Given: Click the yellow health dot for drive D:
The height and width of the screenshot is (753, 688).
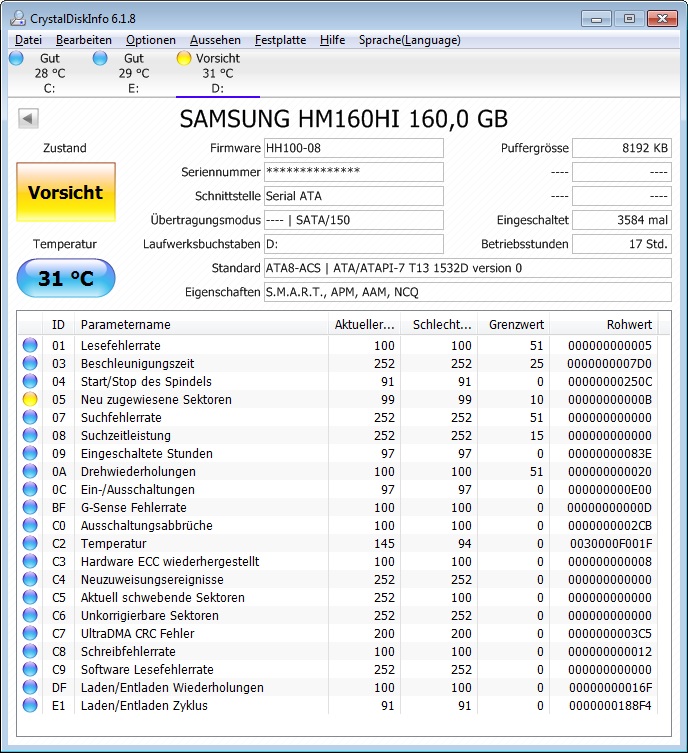Looking at the screenshot, I should (x=184, y=58).
